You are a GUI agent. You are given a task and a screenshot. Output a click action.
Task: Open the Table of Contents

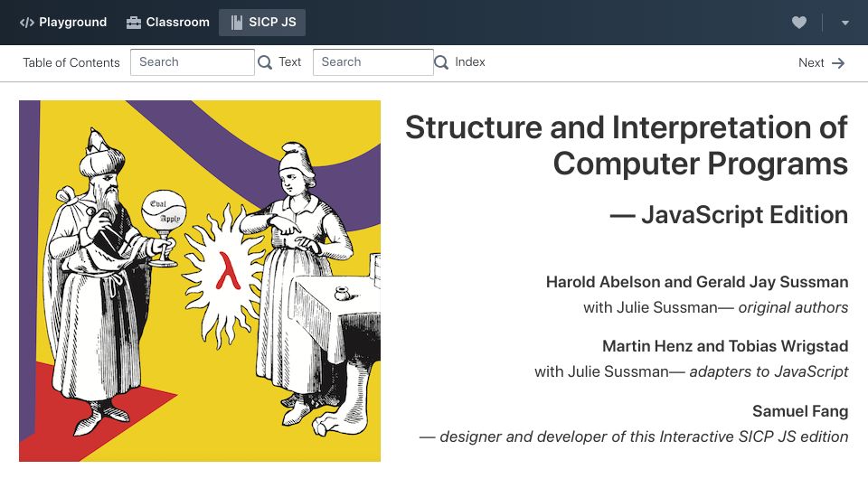pyautogui.click(x=71, y=62)
